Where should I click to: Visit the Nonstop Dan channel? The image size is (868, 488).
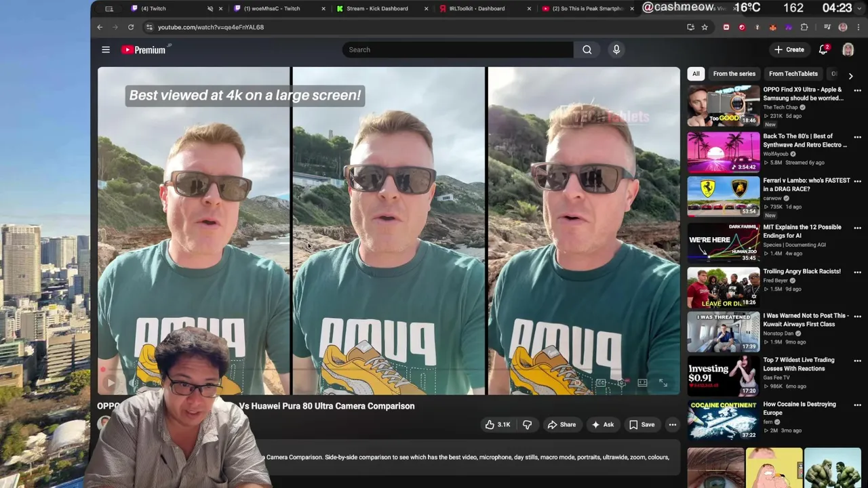click(778, 333)
